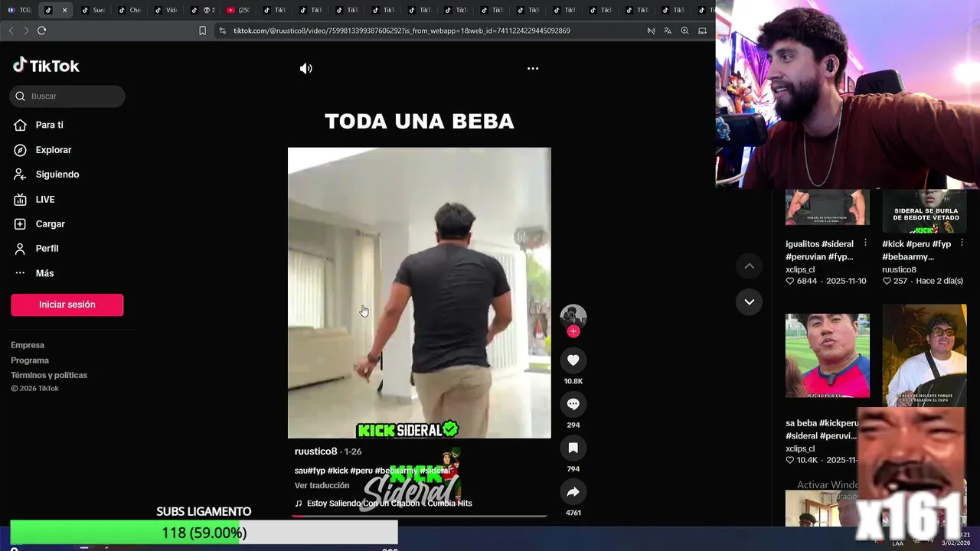Expand Programa footer section
The width and height of the screenshot is (980, 551).
[30, 360]
